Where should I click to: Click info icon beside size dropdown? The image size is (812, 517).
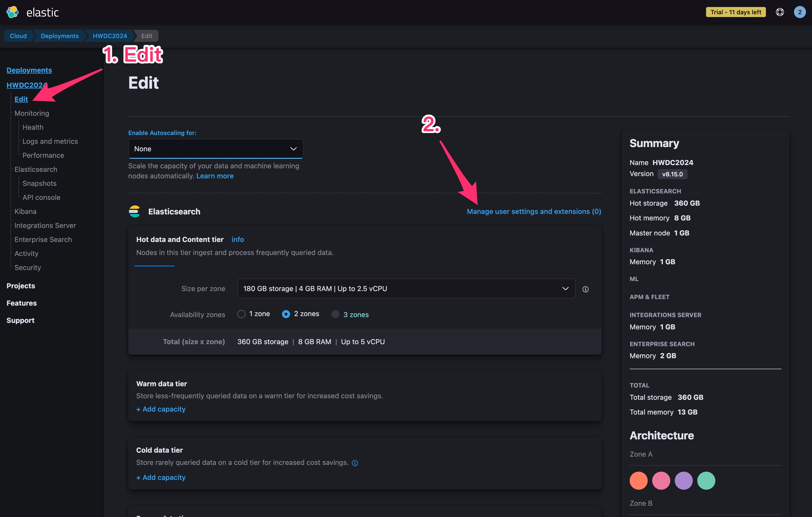585,289
